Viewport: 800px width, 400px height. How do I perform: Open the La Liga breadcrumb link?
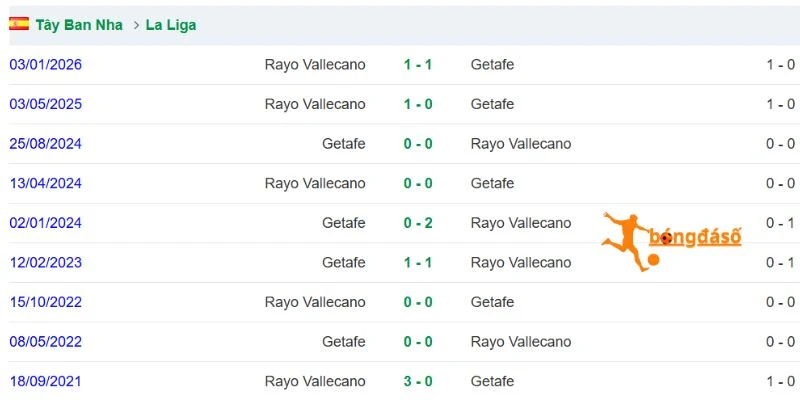point(171,25)
